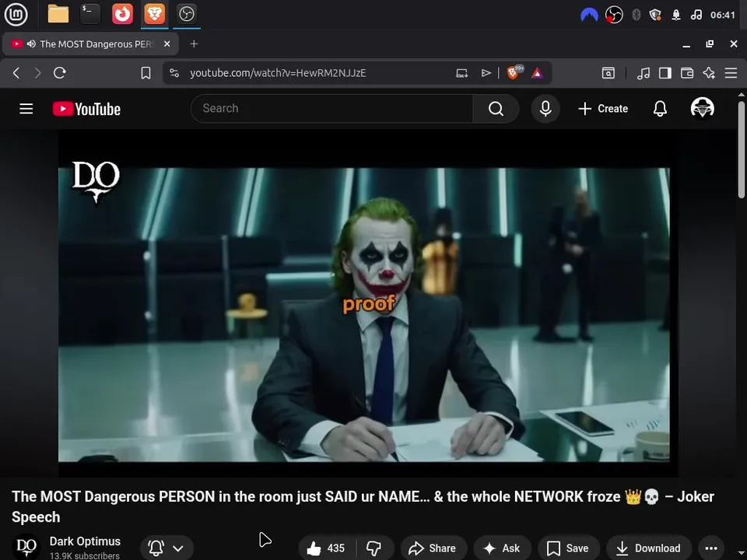Open the security shield tray icon
Image resolution: width=747 pixels, height=560 pixels.
click(655, 15)
